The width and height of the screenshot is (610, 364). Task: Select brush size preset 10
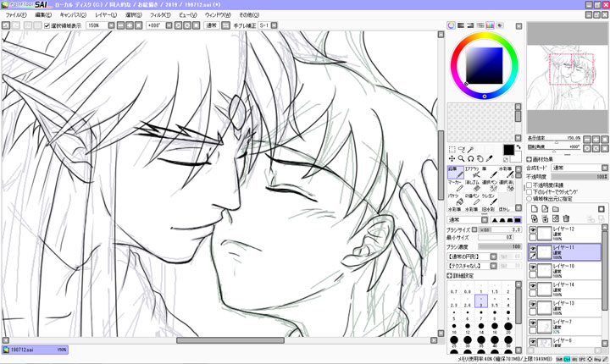[x=454, y=328]
